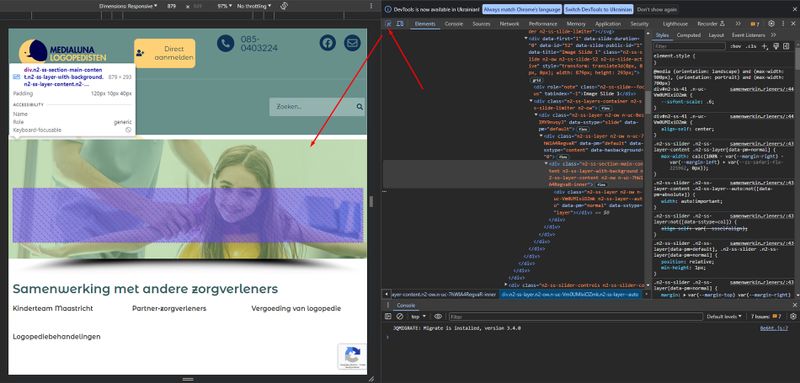800x383 pixels.
Task: Click the email envelope icon on the webpage
Action: [352, 43]
